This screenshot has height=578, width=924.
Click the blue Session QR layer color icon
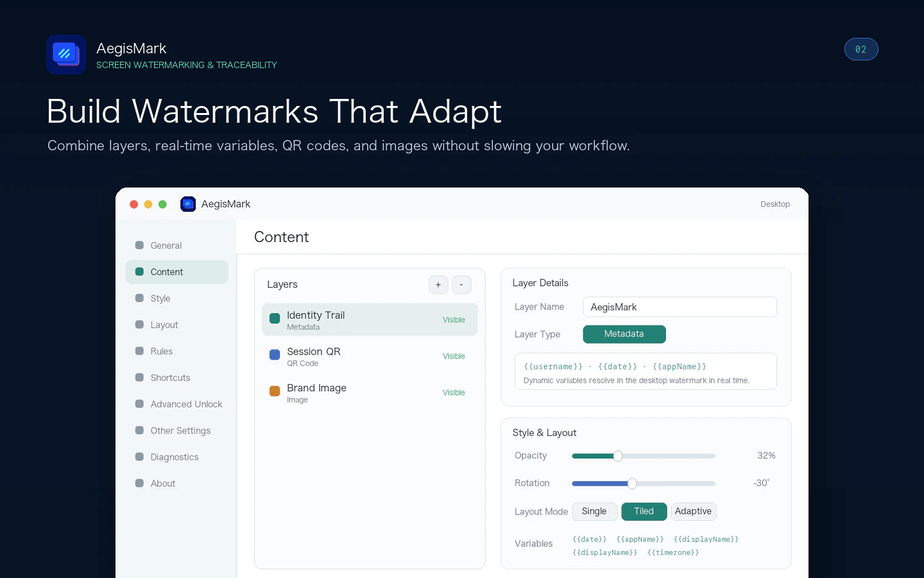(x=275, y=355)
